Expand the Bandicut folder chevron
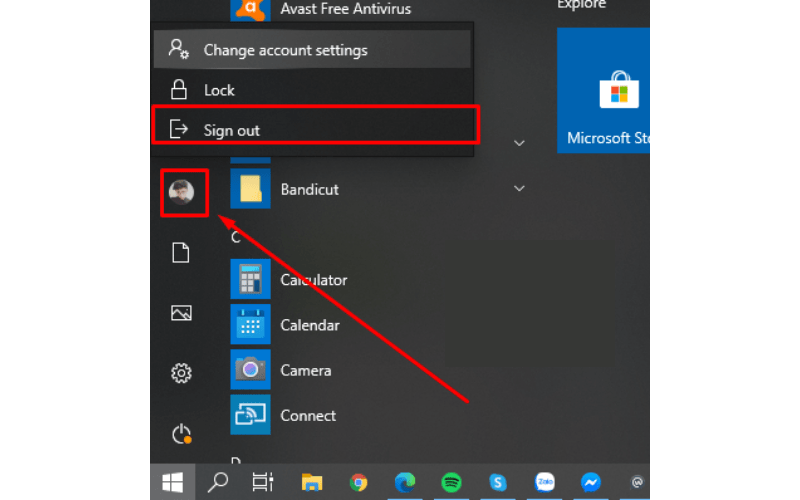 (x=519, y=188)
